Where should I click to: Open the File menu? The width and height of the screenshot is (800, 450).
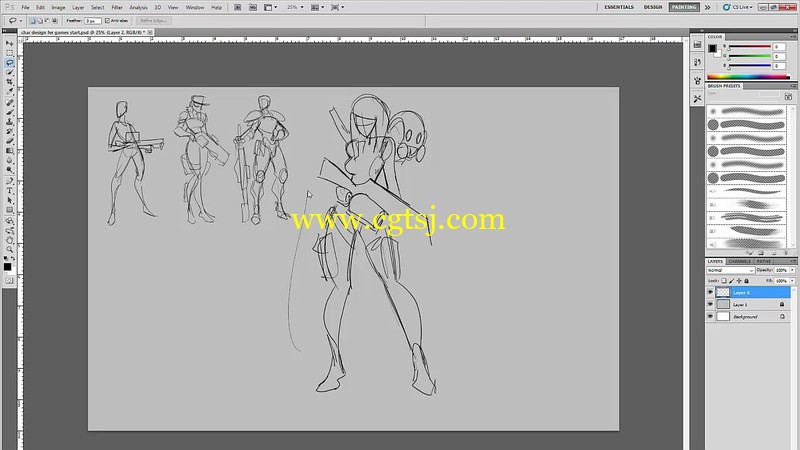25,8
